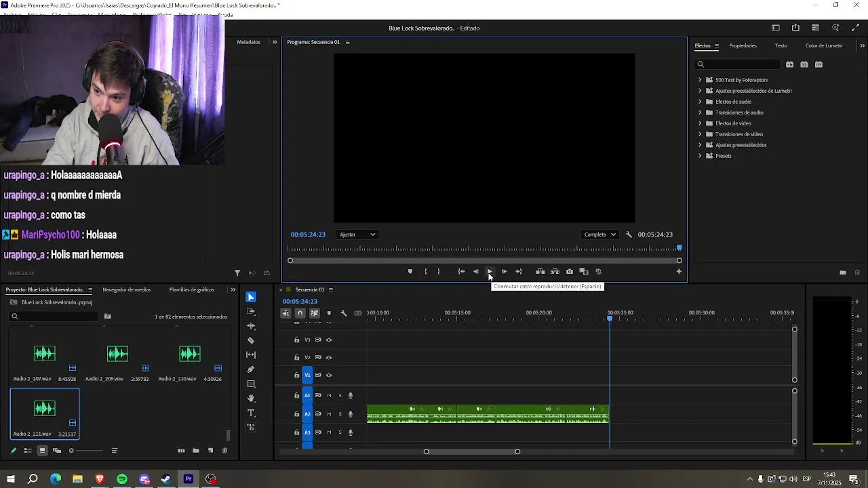Viewport: 868px width, 488px height.
Task: Click Mark In button in Program monitor
Action: 425,271
